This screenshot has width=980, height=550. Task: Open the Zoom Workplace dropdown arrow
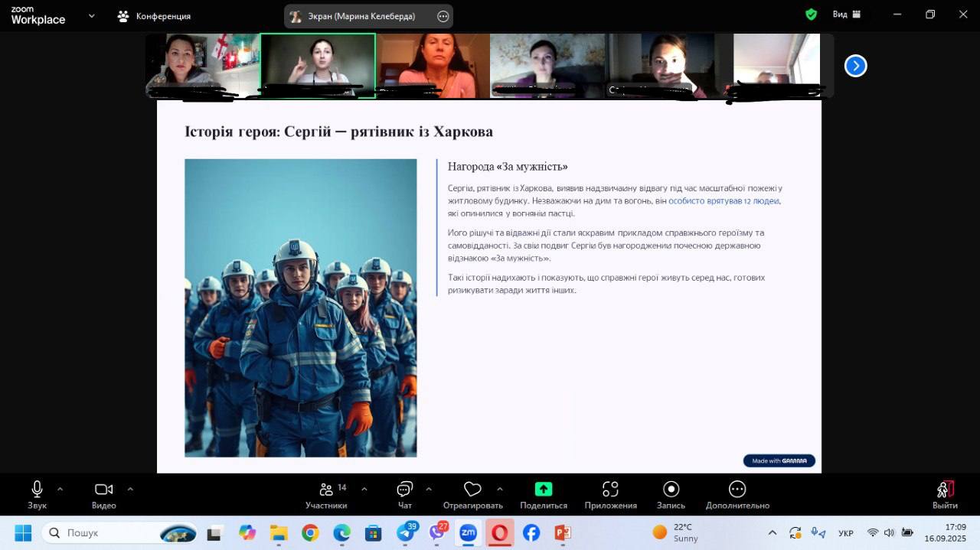click(92, 15)
